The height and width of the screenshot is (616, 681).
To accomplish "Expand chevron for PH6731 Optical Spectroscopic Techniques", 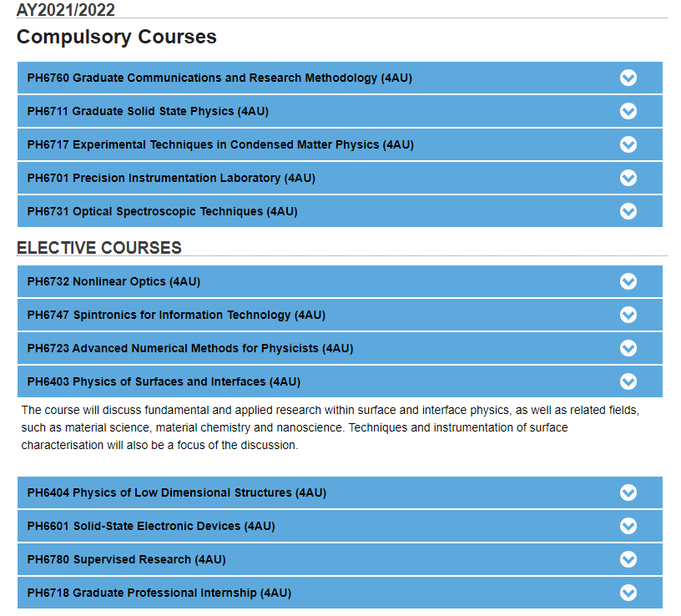I will point(628,211).
